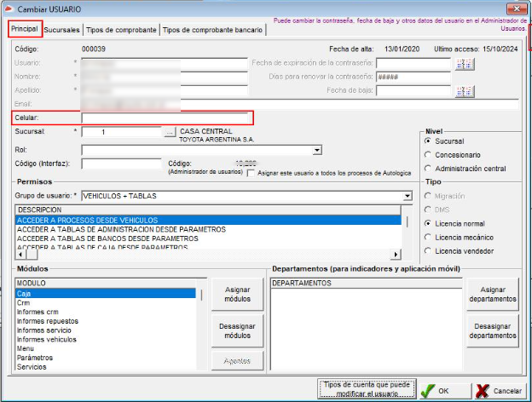This screenshot has width=532, height=402.
Task: Select the Informes crm module
Action: [106, 312]
